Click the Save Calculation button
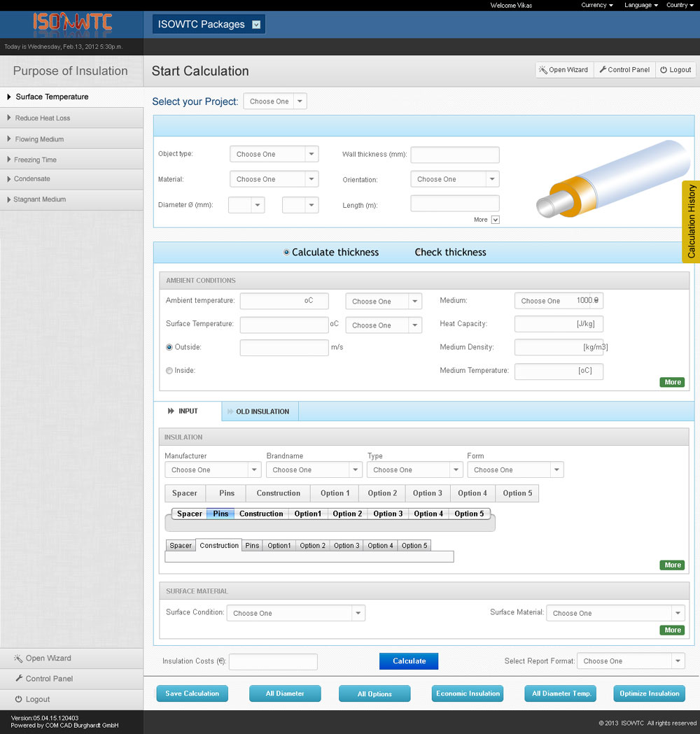Viewport: 700px width, 734px height. pyautogui.click(x=192, y=693)
